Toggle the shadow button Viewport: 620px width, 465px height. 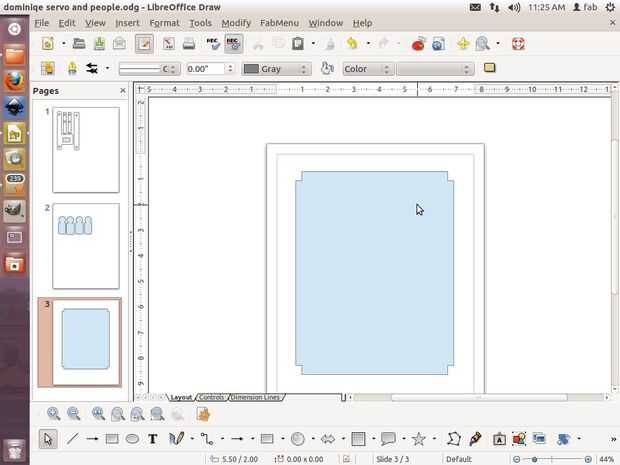point(489,69)
